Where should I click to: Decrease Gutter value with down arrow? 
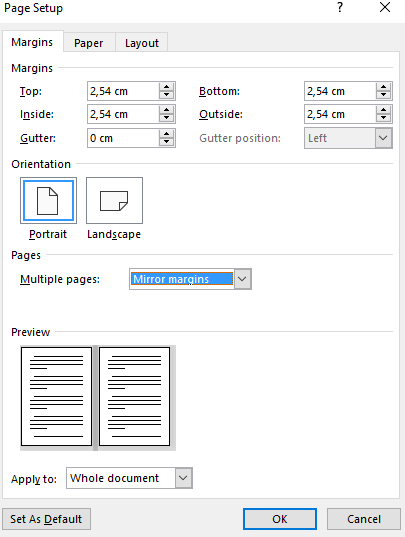(167, 142)
